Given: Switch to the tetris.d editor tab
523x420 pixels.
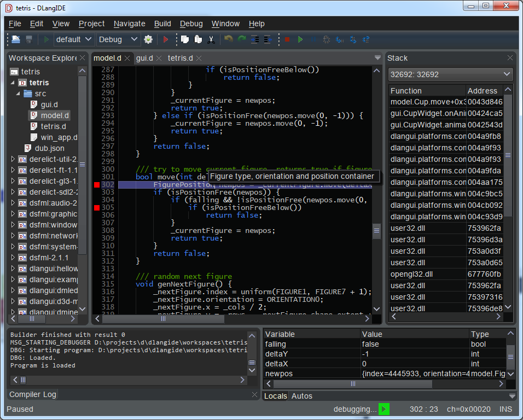Looking at the screenshot, I should tap(181, 58).
